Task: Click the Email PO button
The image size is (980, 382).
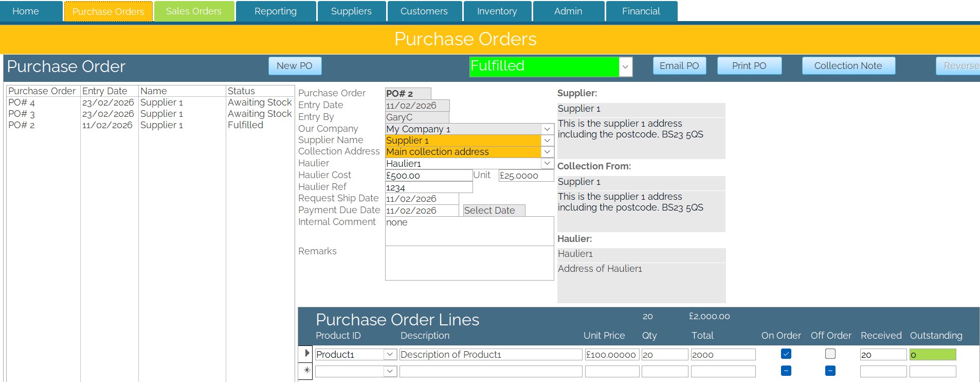Action: (679, 66)
